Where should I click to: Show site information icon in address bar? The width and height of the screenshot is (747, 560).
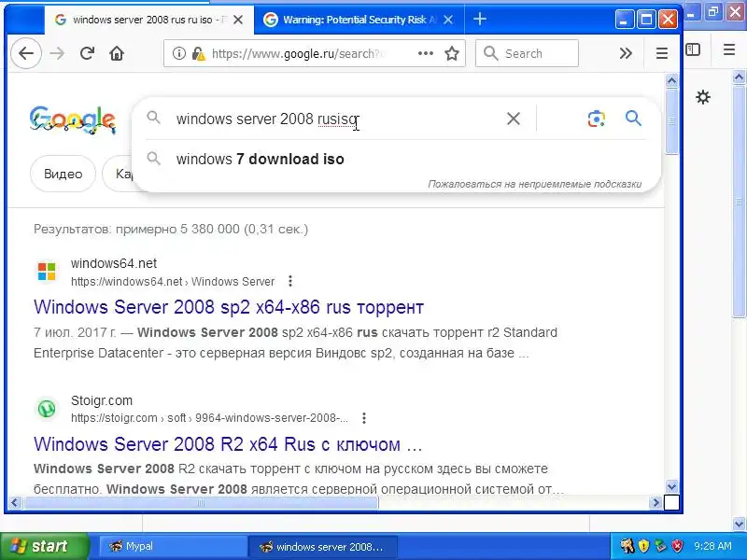[178, 53]
